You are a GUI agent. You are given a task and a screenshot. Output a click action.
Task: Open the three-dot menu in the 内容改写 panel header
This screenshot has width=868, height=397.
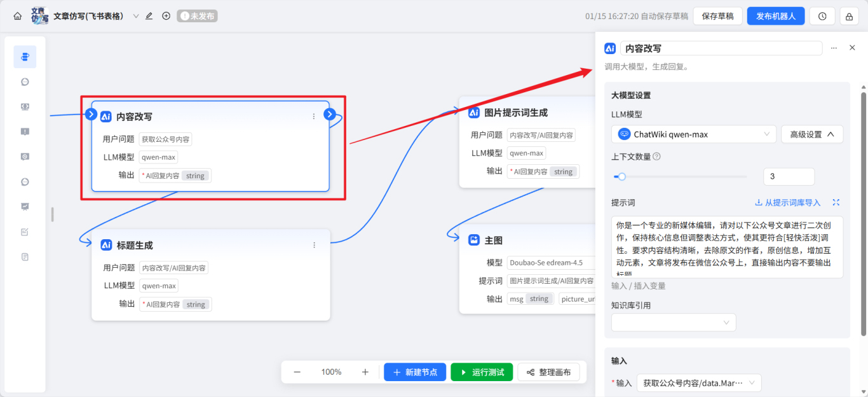(834, 47)
